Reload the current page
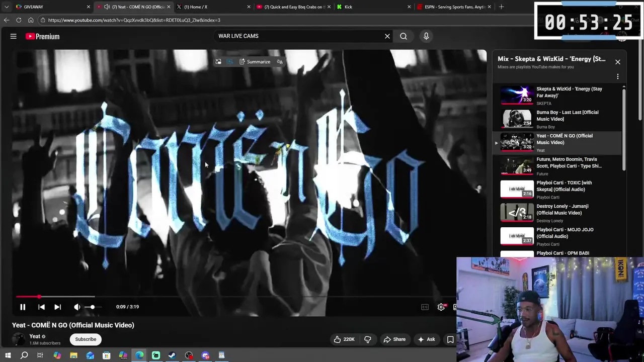 (x=19, y=20)
